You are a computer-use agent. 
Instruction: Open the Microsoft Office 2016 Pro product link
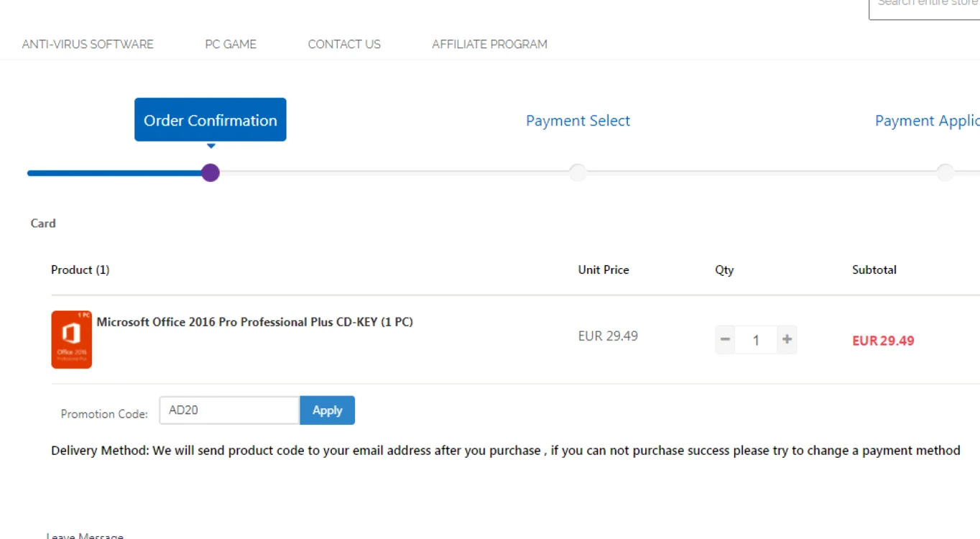255,322
